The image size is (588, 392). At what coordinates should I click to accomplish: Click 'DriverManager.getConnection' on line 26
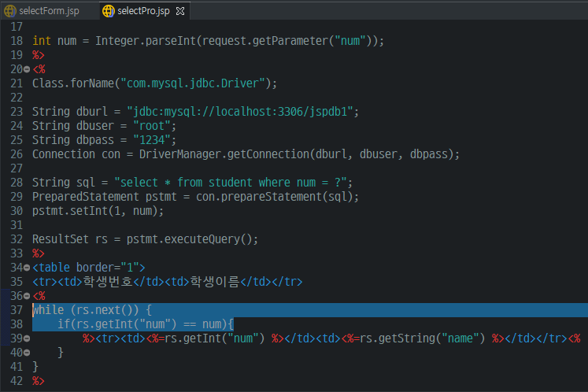click(x=224, y=154)
